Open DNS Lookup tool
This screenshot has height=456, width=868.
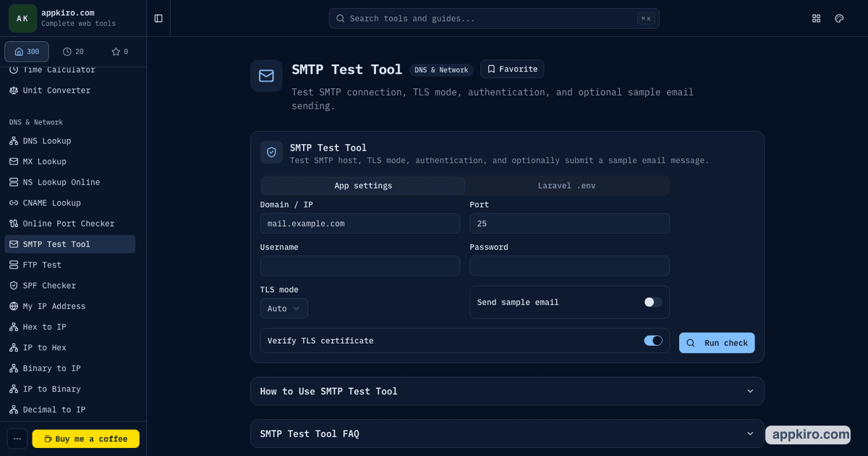pos(70,141)
